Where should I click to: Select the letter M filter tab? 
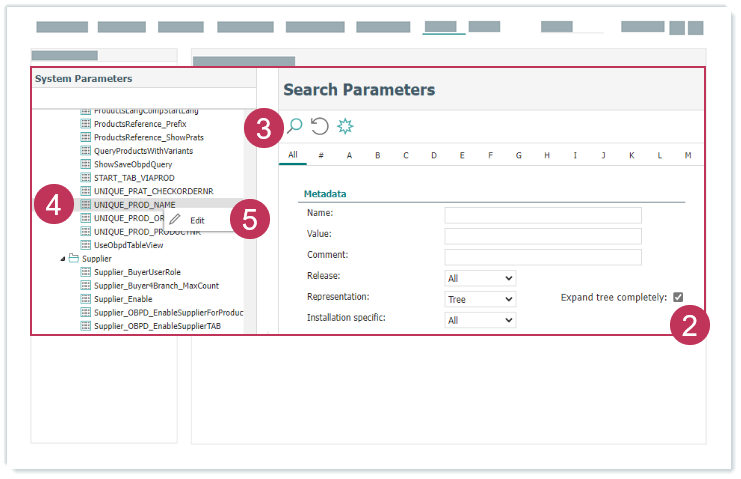[x=688, y=155]
